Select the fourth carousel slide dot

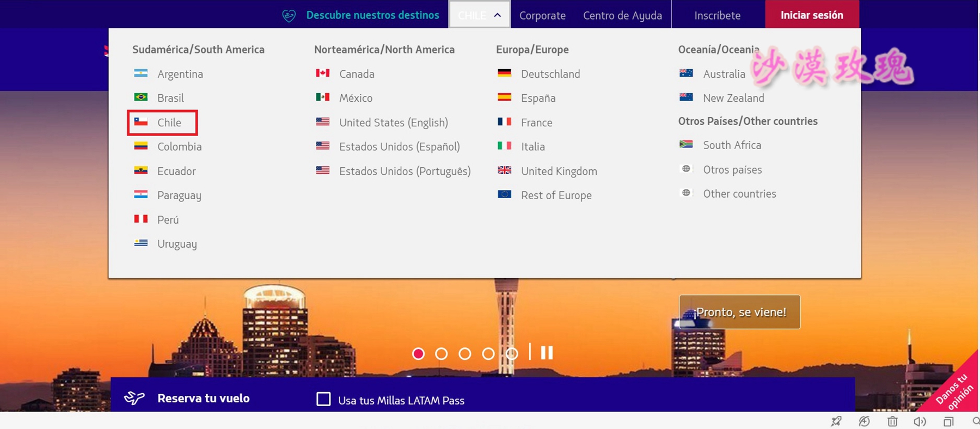coord(488,354)
